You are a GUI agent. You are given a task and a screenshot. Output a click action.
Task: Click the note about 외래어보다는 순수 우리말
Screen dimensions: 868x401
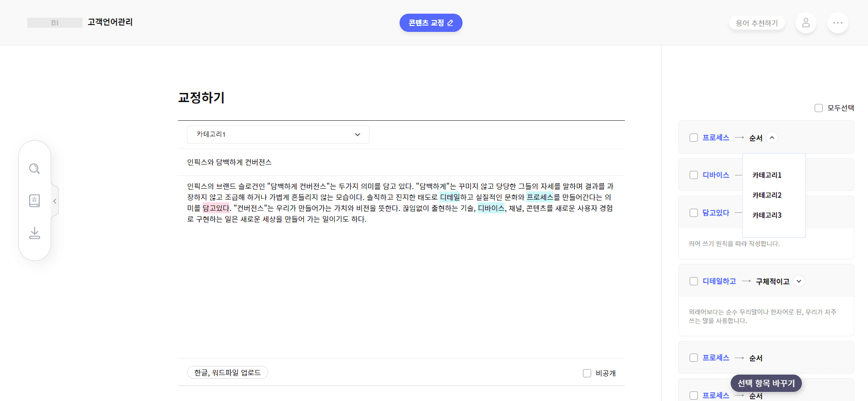click(x=763, y=316)
